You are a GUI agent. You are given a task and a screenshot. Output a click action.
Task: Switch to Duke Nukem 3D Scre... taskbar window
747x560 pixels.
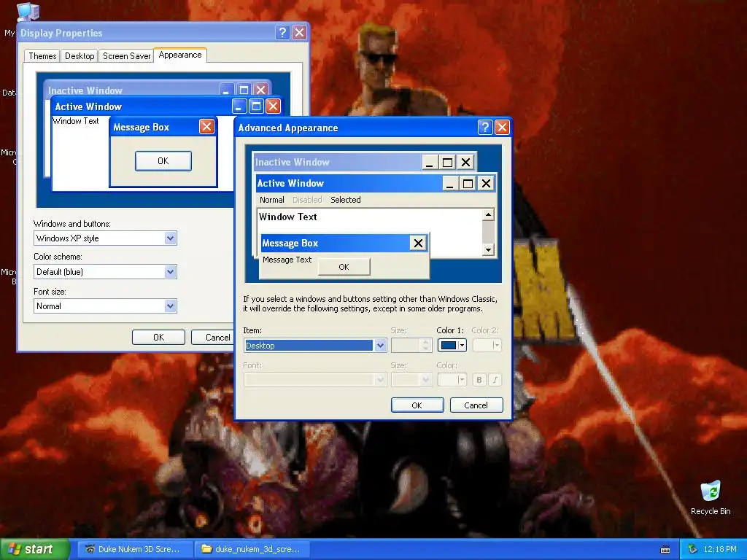tap(135, 549)
